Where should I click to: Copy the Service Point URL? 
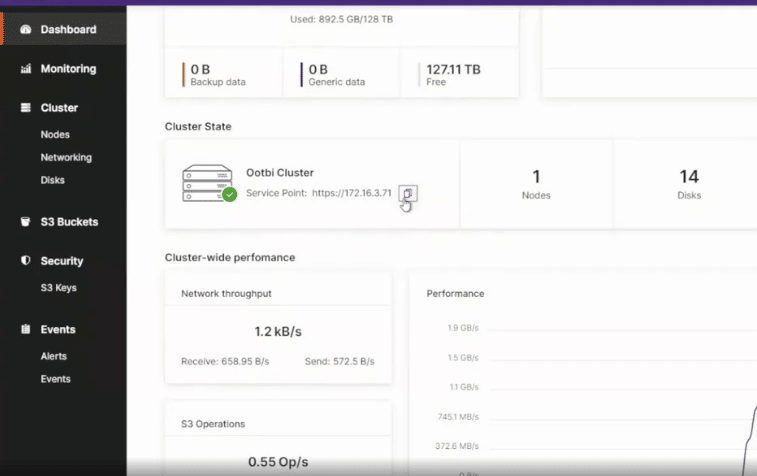(408, 194)
